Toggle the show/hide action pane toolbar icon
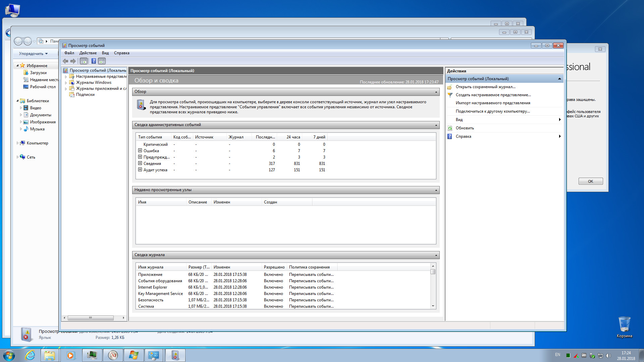644x362 pixels. coord(102,61)
